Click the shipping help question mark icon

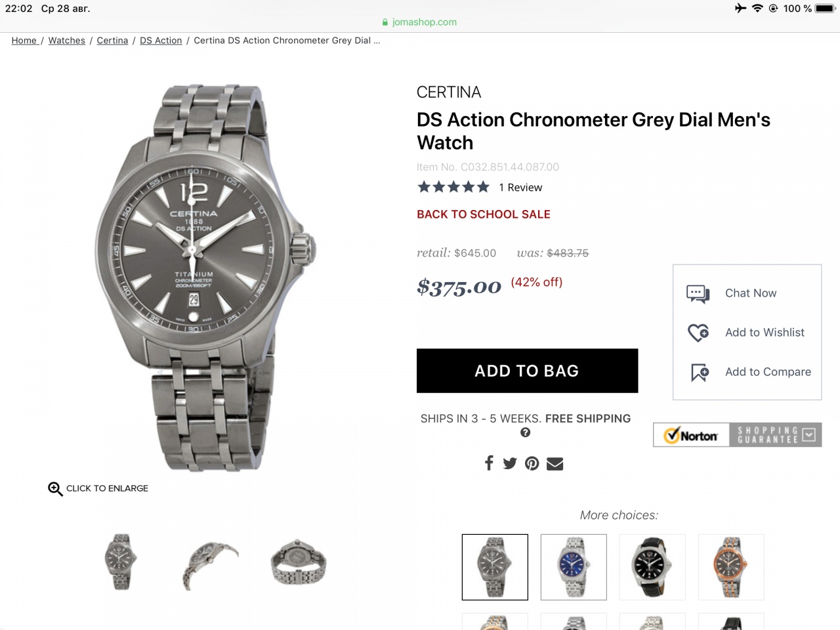click(x=525, y=432)
